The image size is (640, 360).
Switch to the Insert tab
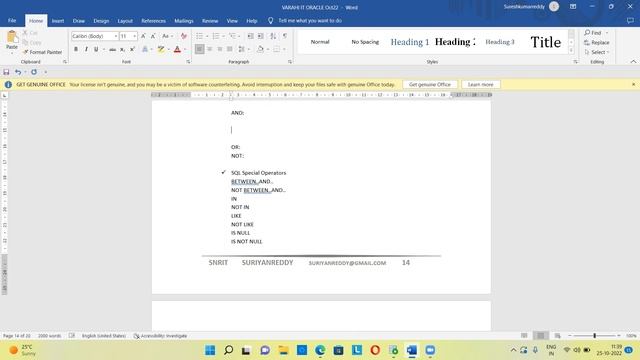click(58, 21)
